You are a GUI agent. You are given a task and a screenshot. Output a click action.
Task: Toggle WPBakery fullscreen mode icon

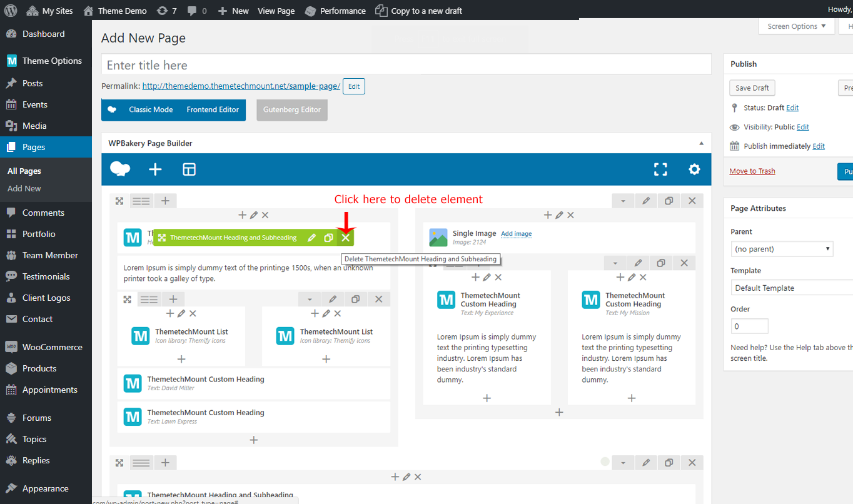coord(660,169)
